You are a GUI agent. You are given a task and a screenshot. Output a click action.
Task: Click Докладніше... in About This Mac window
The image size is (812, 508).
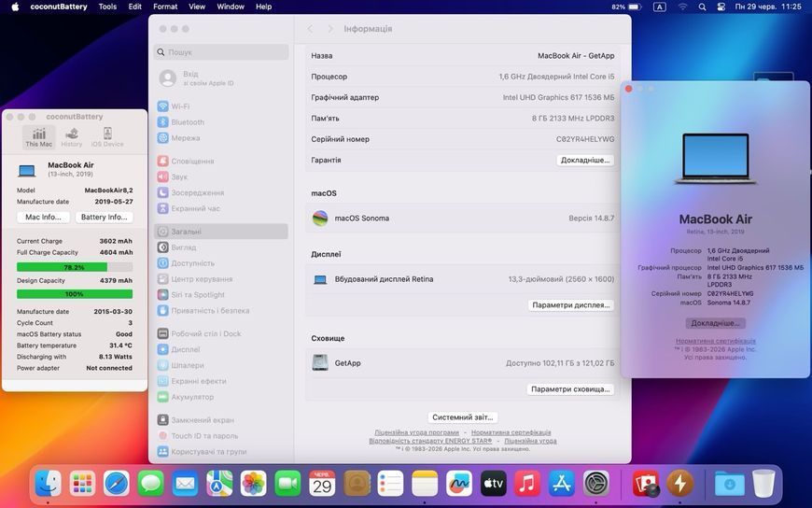(715, 323)
